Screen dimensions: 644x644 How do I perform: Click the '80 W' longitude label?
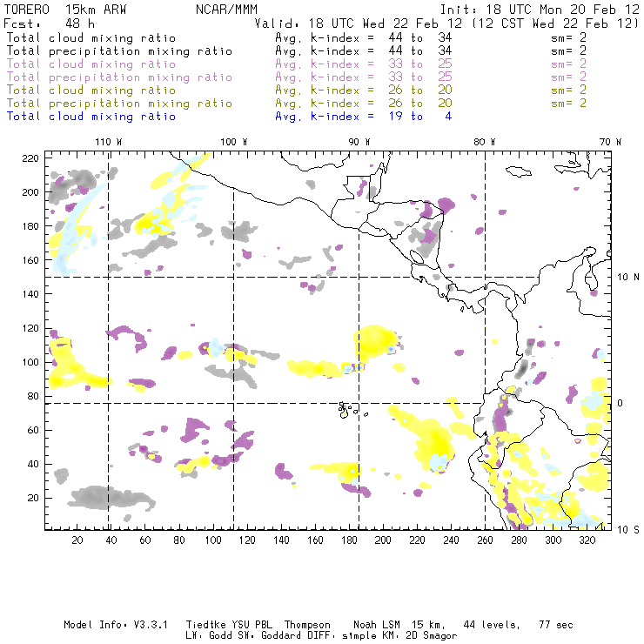point(484,142)
